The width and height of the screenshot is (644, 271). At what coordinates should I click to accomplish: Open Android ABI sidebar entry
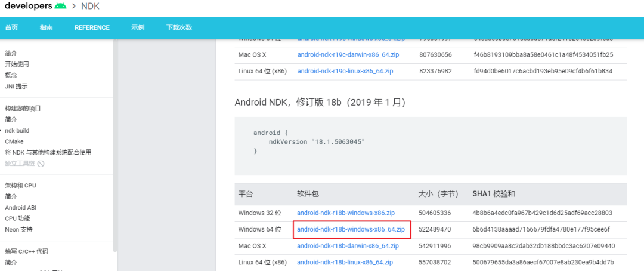(20, 208)
